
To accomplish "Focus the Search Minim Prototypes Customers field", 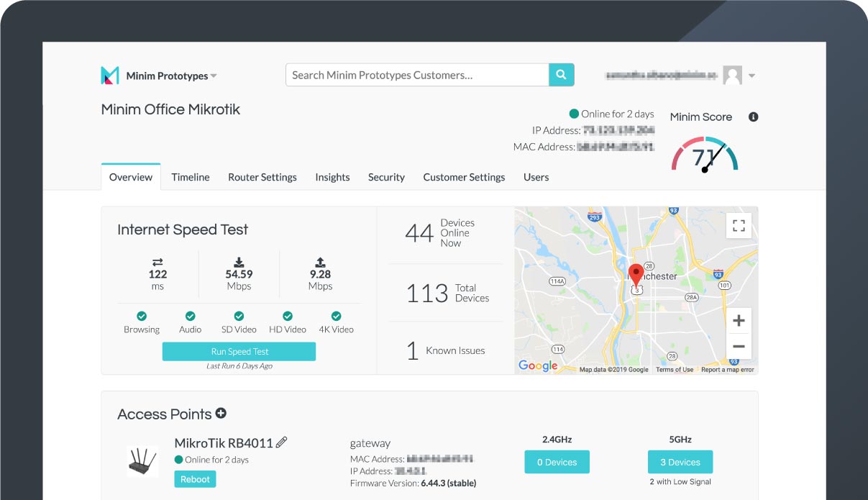I will click(x=418, y=75).
